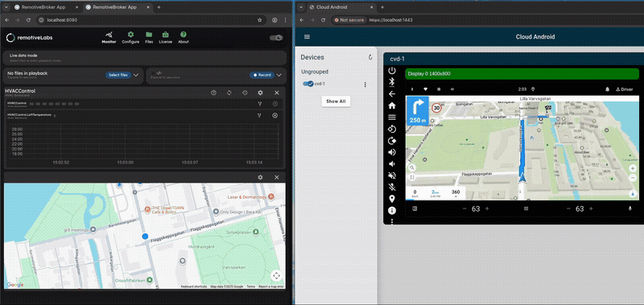This screenshot has width=644, height=305.
Task: Close the map panel
Action: (276, 177)
